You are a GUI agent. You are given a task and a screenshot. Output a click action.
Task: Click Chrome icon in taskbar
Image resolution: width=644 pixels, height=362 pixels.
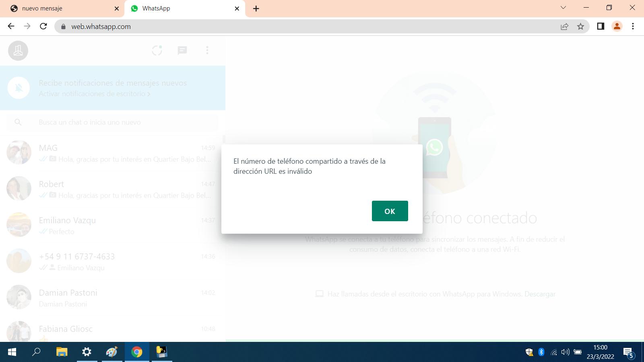(137, 352)
